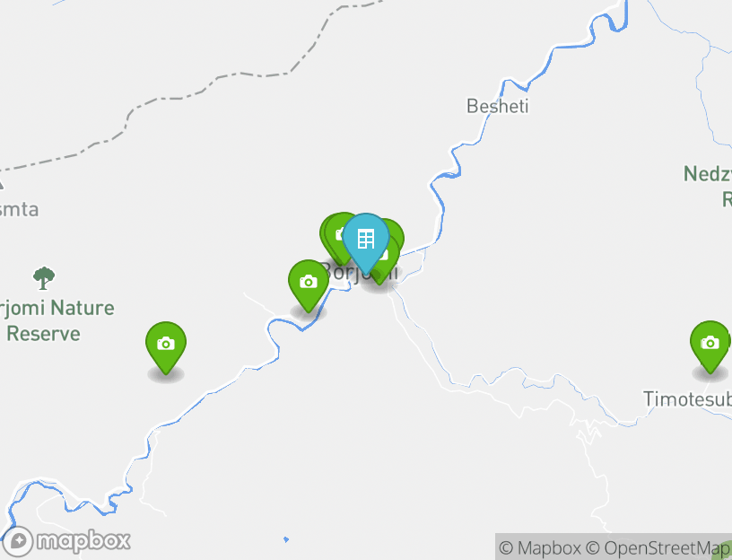The width and height of the screenshot is (732, 560).
Task: Open the Mapbox logo
Action: point(65,541)
